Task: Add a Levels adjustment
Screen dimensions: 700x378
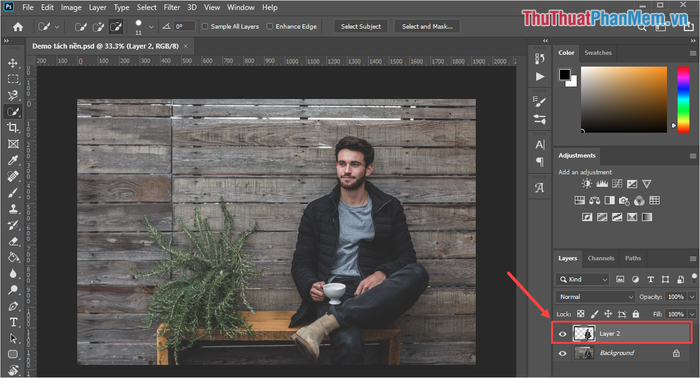Action: [602, 183]
